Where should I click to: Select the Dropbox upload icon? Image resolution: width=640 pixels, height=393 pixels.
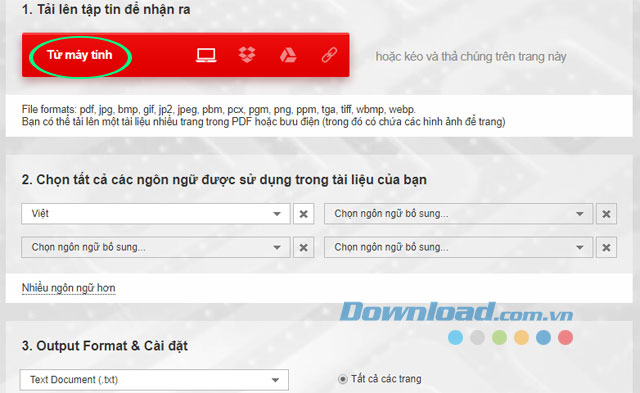point(247,55)
